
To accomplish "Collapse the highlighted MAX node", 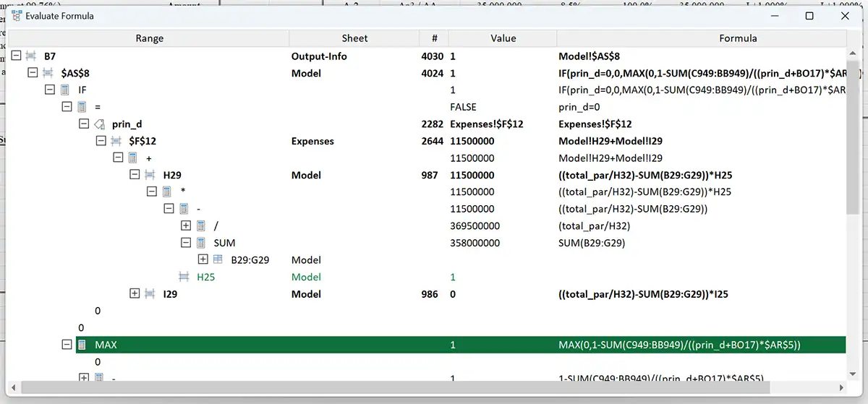I will click(x=67, y=345).
